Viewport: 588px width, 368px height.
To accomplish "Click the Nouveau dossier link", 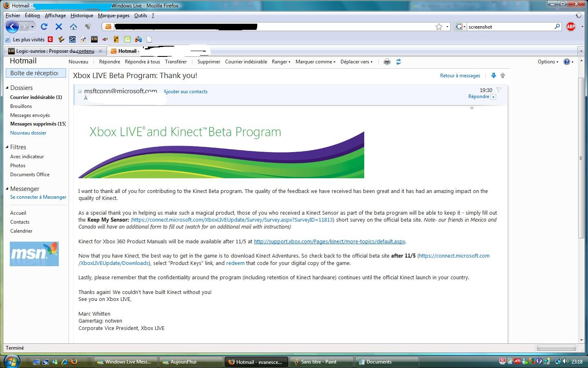I will [x=28, y=133].
